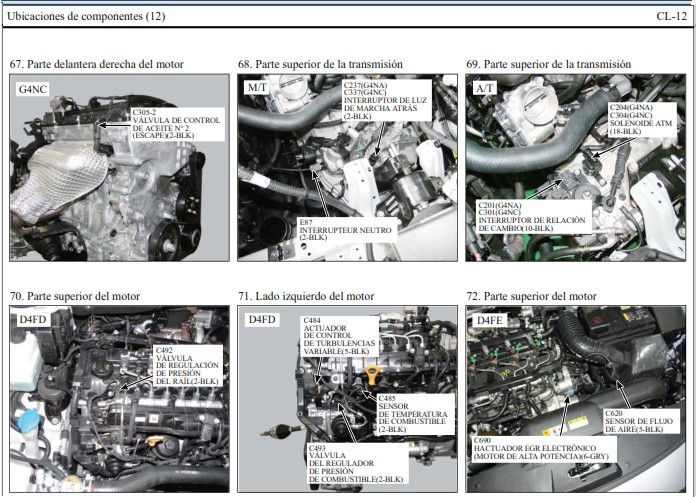Click the D4FD label in photo 70
This screenshot has height=497, width=697.
click(33, 319)
